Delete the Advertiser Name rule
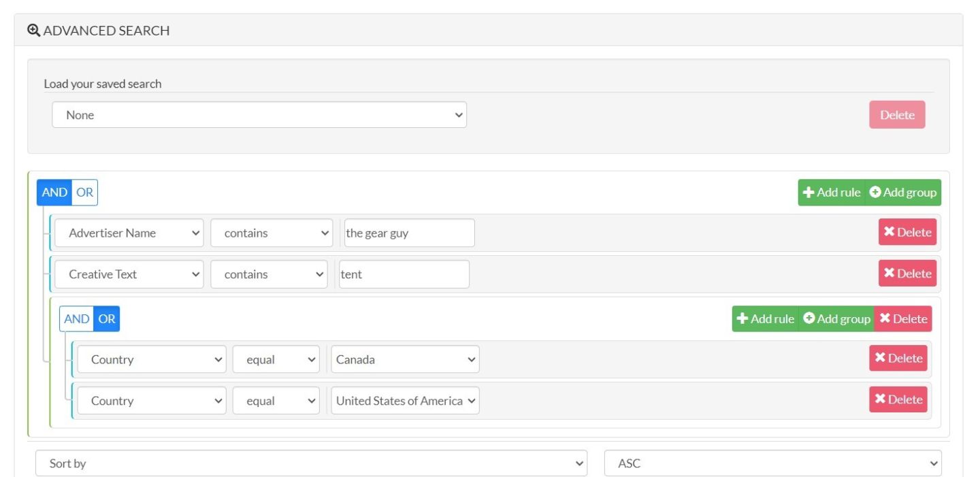The image size is (980, 477). [907, 232]
